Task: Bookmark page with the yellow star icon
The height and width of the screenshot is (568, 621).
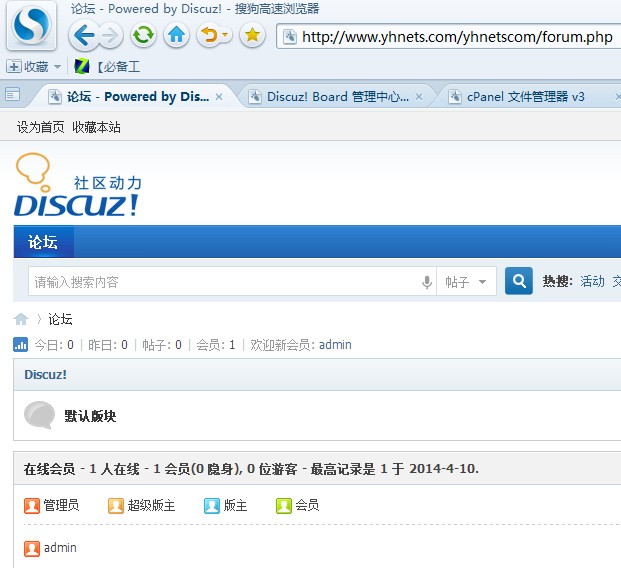Action: tap(252, 35)
